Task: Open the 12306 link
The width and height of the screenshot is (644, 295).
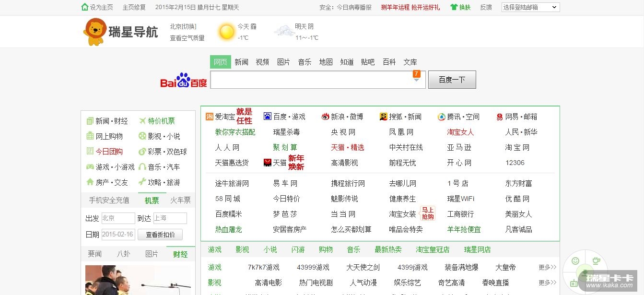Action: click(x=515, y=163)
